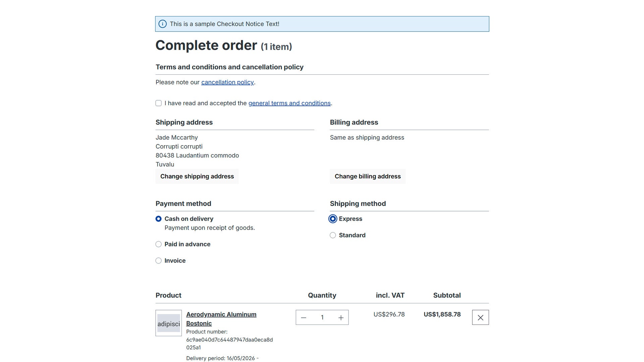Click Change billing address button

368,176
